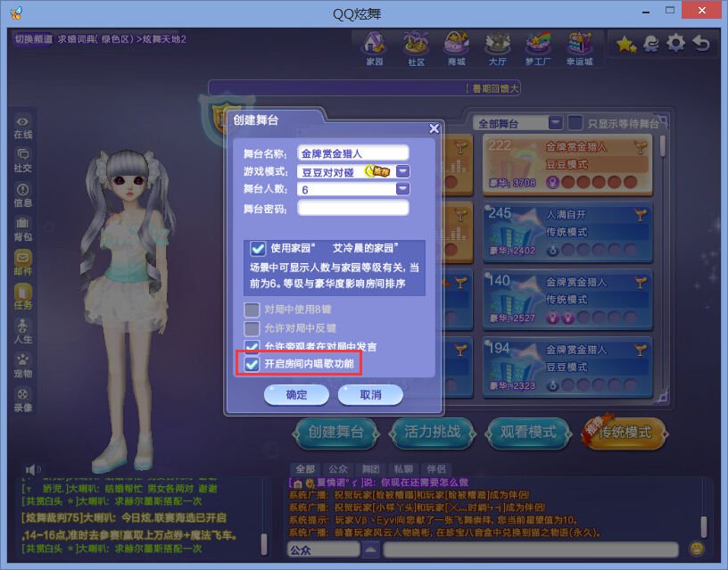Open the 任务 quest sidebar icon
The image size is (728, 570).
23,297
